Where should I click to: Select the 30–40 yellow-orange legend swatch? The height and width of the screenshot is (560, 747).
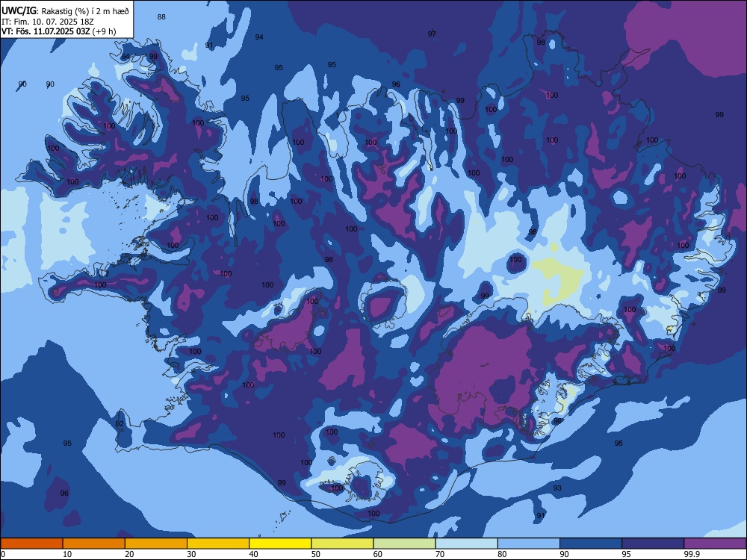218,544
